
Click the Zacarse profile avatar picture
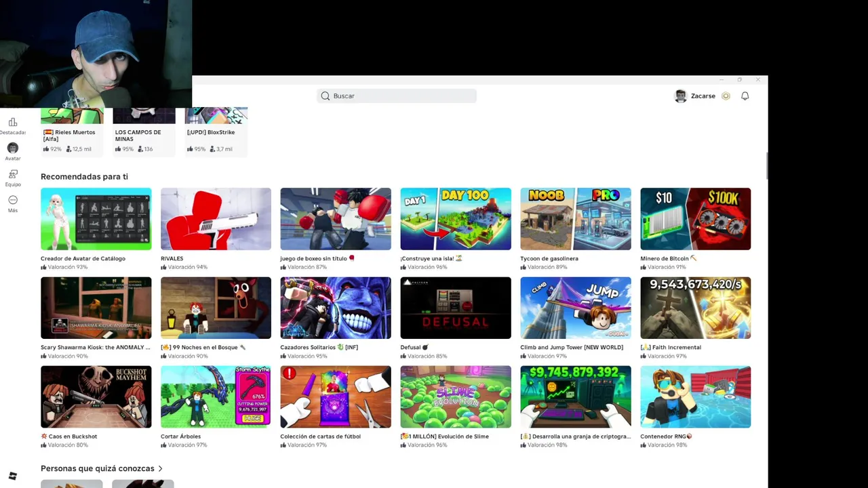pyautogui.click(x=681, y=96)
